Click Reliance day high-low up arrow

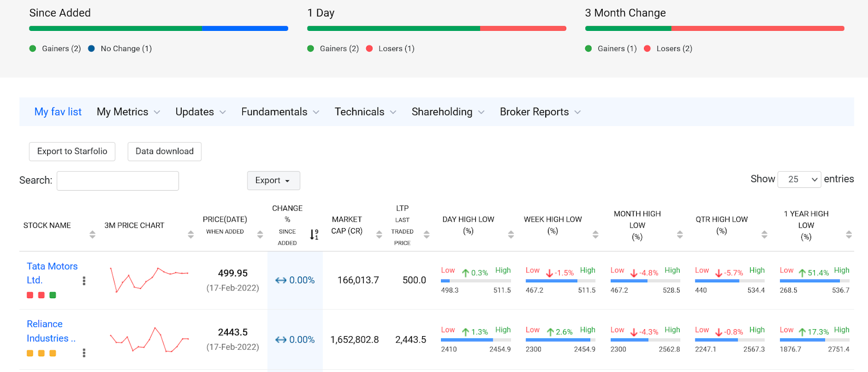pyautogui.click(x=465, y=332)
